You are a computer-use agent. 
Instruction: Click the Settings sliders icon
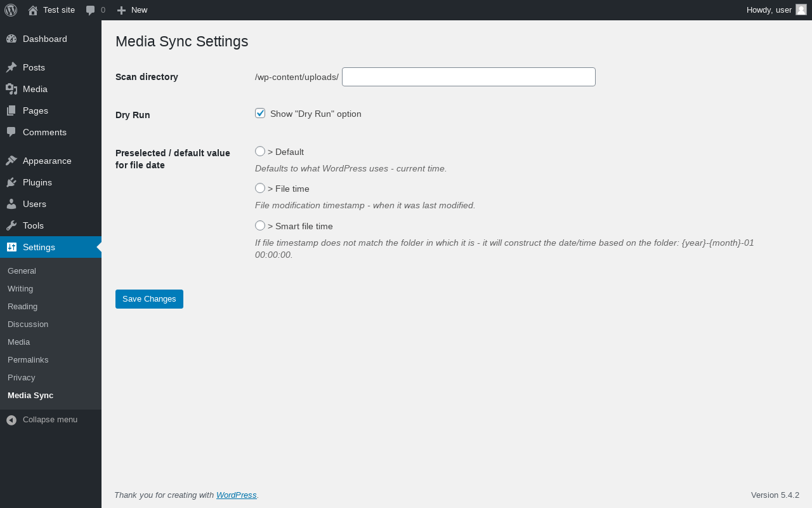click(11, 247)
